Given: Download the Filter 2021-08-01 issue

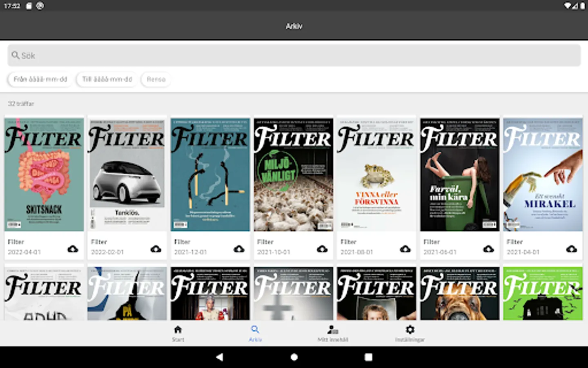Looking at the screenshot, I should [x=405, y=249].
